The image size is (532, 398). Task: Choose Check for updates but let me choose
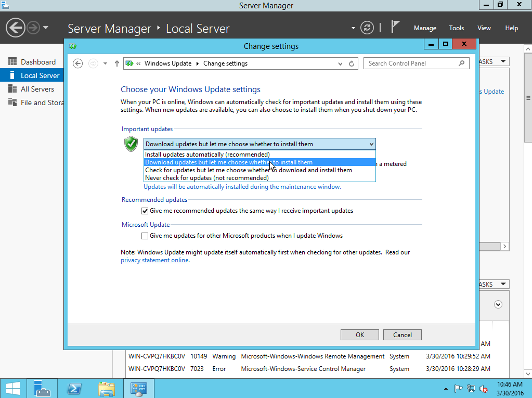259,170
